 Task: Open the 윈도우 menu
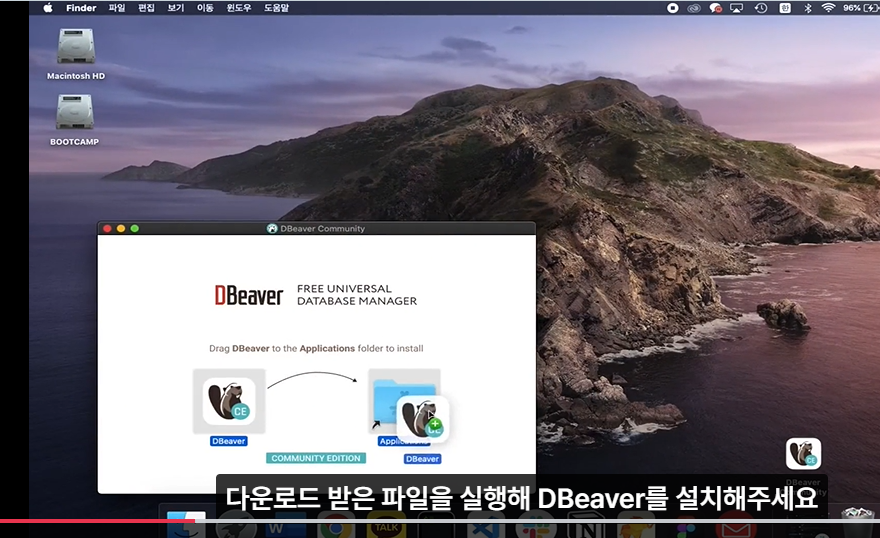tap(239, 8)
